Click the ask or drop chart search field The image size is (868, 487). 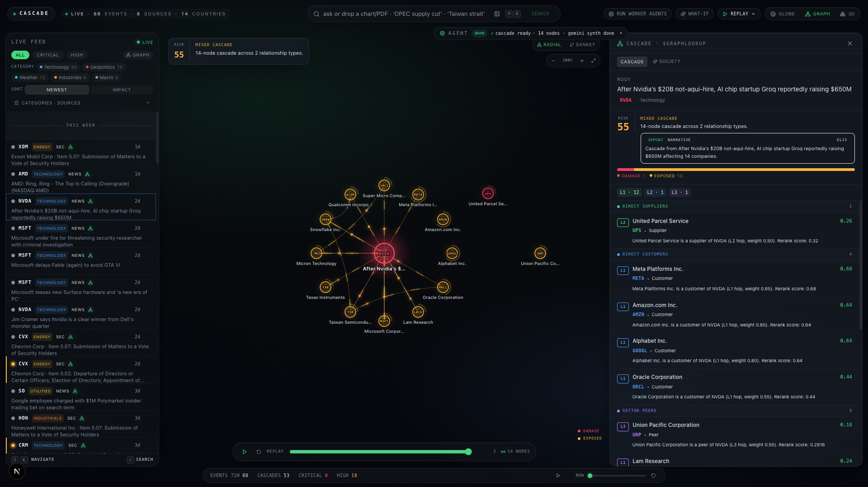click(x=404, y=14)
